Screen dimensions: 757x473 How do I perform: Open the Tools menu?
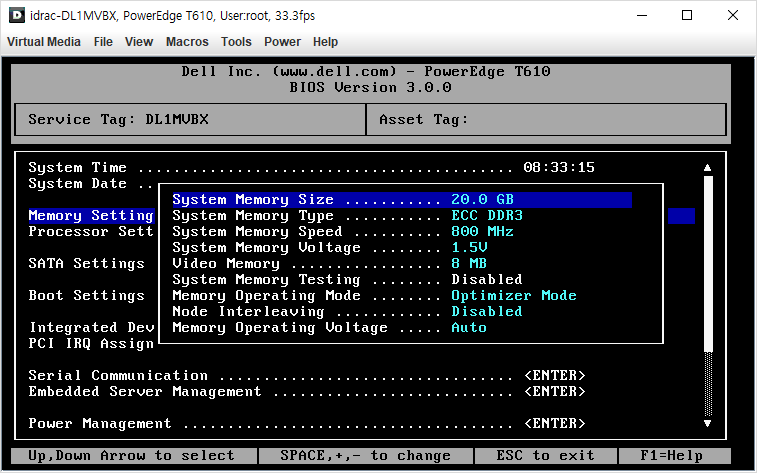pyautogui.click(x=236, y=42)
